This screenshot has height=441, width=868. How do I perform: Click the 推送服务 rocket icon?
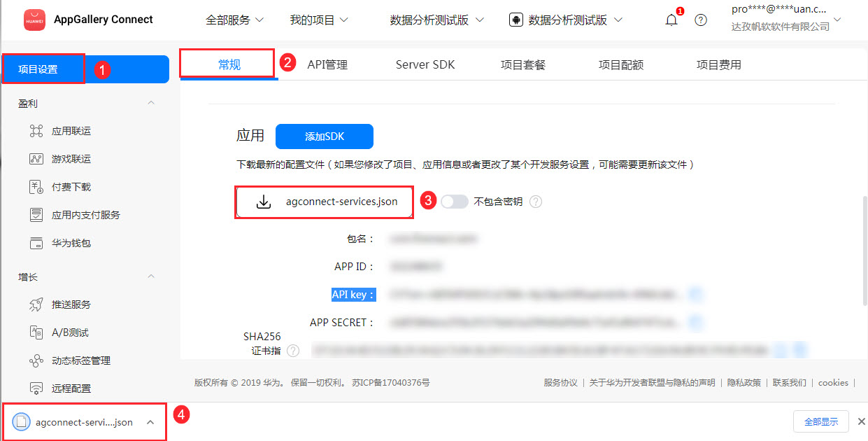tap(36, 304)
